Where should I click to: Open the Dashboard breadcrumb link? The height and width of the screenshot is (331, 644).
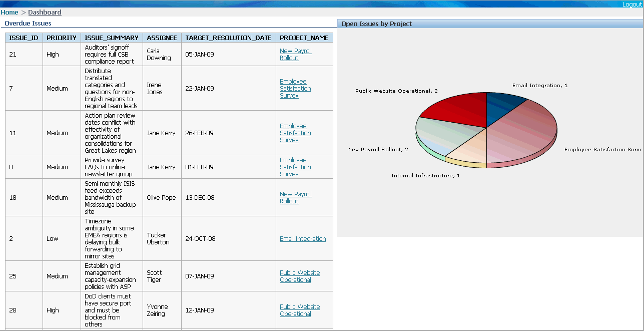pos(45,12)
